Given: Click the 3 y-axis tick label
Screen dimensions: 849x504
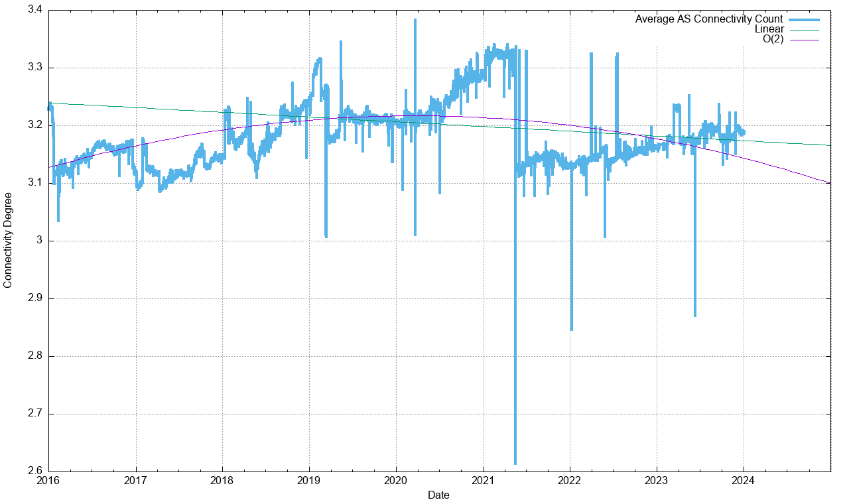Looking at the screenshot, I should click(40, 241).
